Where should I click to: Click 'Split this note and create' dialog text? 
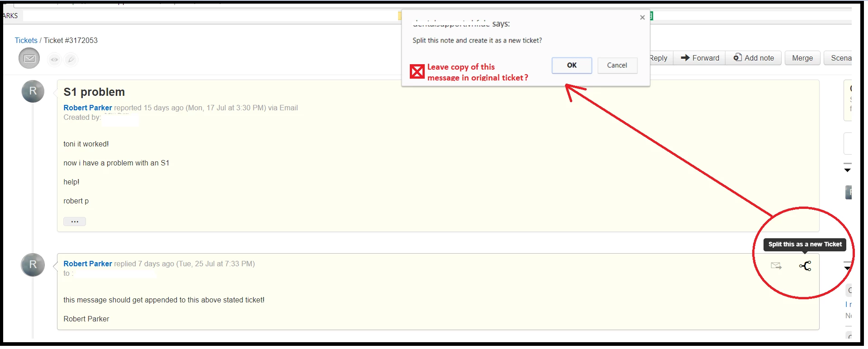[477, 40]
